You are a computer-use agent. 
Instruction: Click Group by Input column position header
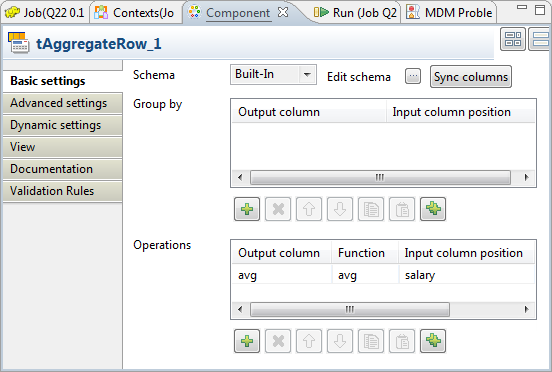(x=460, y=112)
